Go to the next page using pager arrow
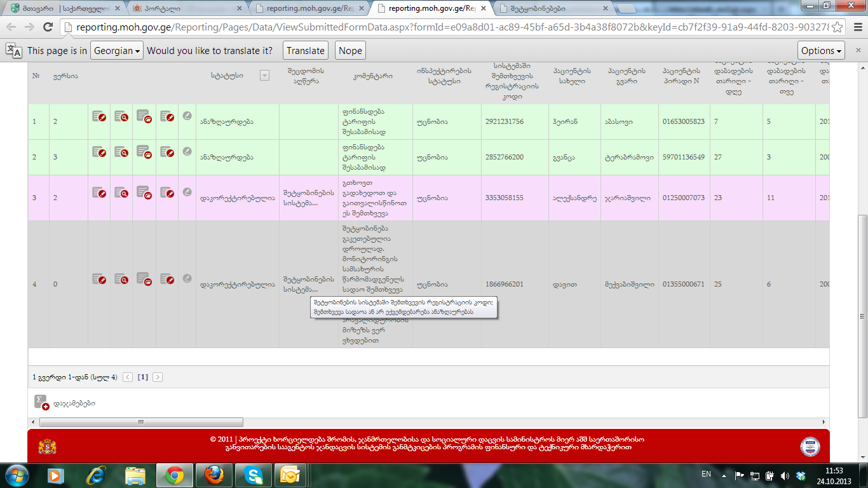This screenshot has width=868, height=488. (x=158, y=377)
